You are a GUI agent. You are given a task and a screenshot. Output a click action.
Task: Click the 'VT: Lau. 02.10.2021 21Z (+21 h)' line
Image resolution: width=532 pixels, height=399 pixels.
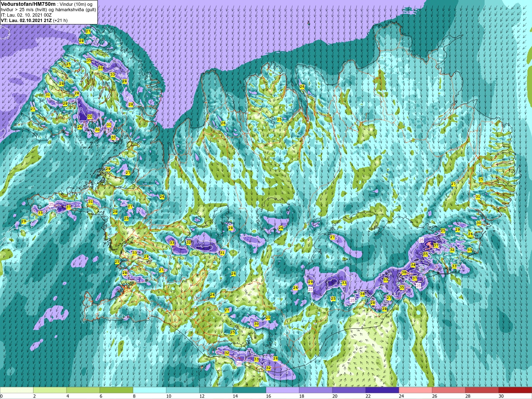pos(34,20)
